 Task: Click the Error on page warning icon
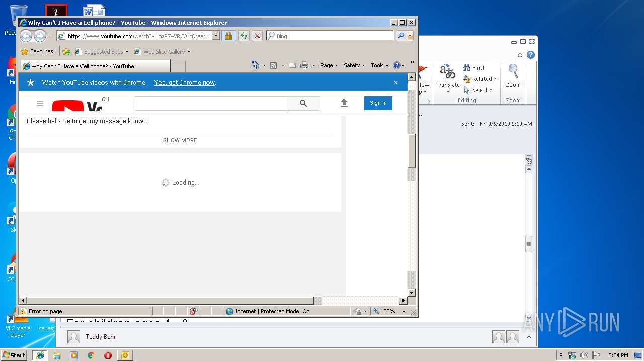click(x=23, y=311)
